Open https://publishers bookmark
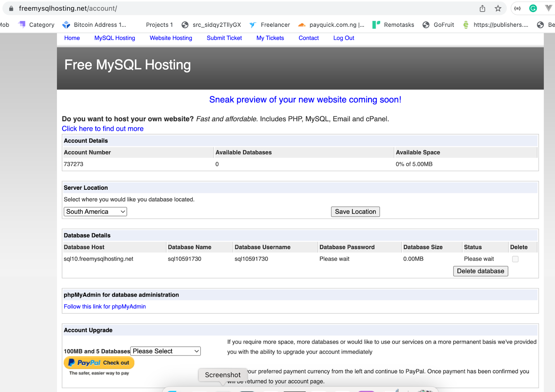Viewport: 555px width, 392px height. click(495, 25)
